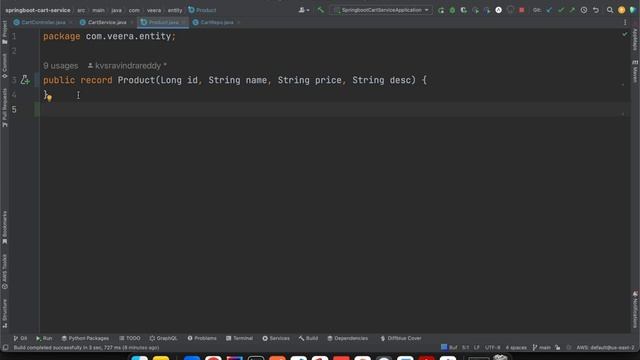
Task: Click the yellow lightbulb quick-fix icon
Action: point(49,98)
